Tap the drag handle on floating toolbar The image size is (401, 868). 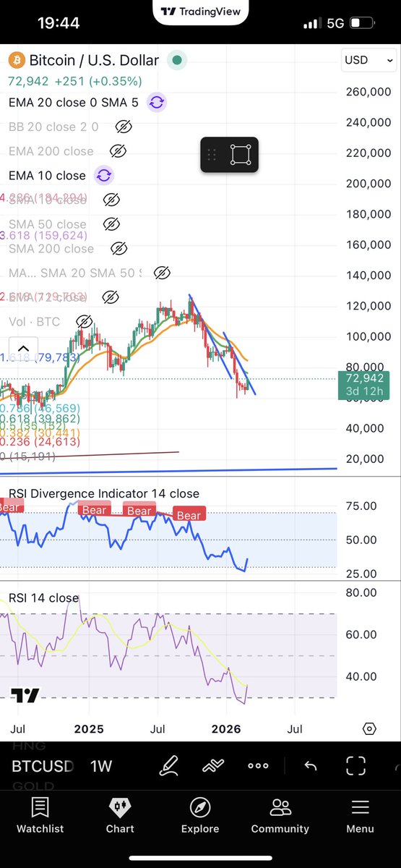[x=212, y=154]
